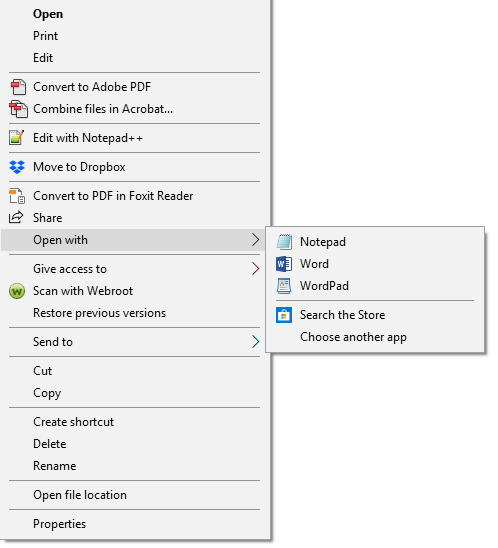
Task: Click the Share arrow icon
Action: point(16,217)
